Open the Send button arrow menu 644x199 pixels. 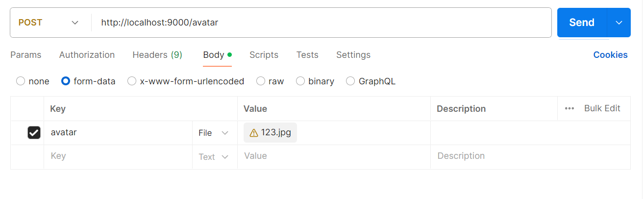pos(619,23)
